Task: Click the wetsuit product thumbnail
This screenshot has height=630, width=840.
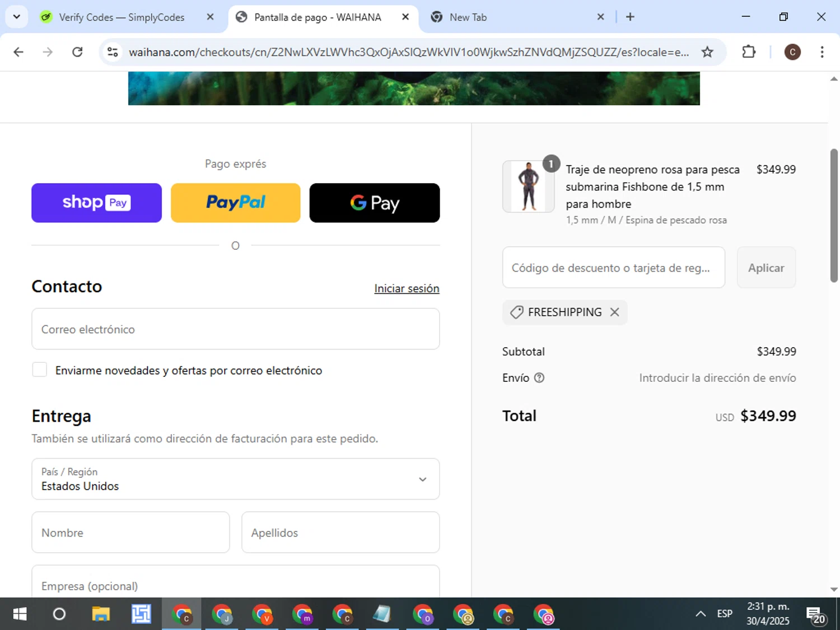Action: click(x=529, y=186)
